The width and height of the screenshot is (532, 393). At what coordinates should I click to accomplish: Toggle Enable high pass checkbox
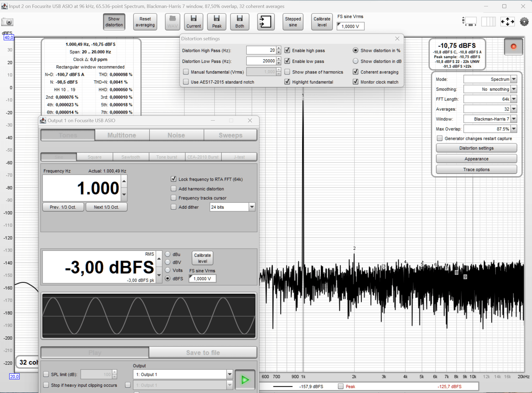287,50
